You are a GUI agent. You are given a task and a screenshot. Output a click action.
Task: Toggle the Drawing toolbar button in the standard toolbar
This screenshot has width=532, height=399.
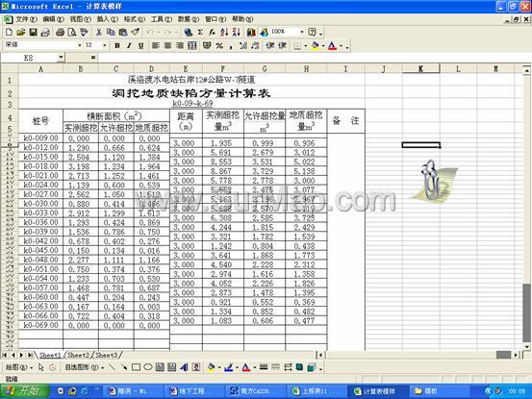(x=264, y=32)
